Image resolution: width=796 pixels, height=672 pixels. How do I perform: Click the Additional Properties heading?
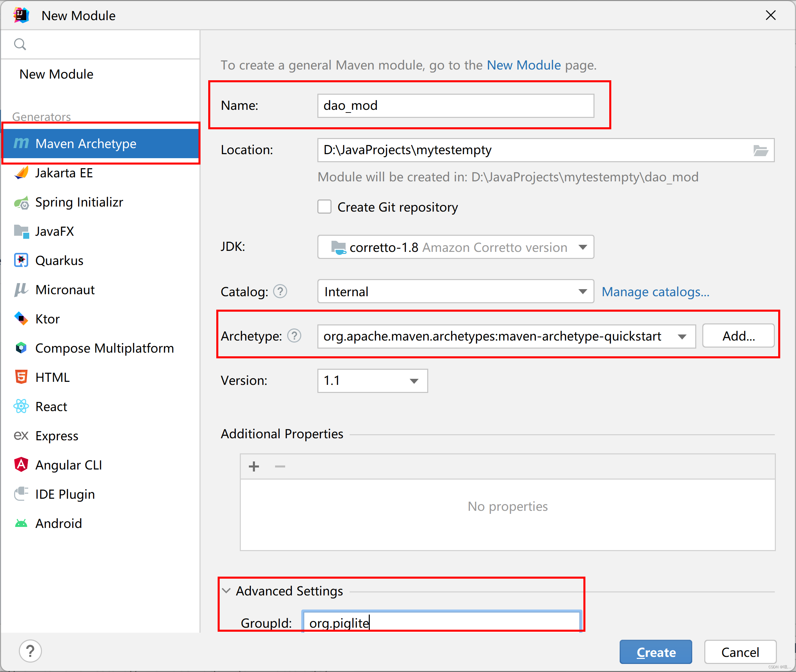[x=282, y=434]
